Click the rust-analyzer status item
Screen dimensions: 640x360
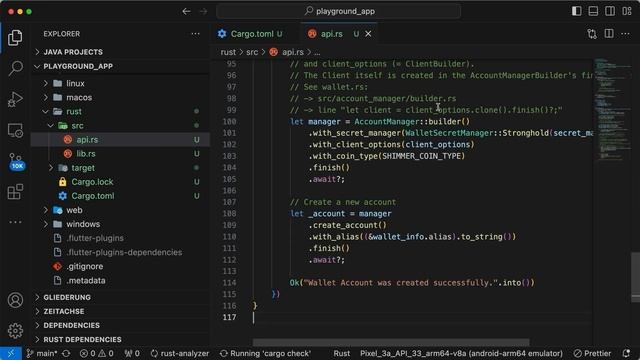pos(180,353)
